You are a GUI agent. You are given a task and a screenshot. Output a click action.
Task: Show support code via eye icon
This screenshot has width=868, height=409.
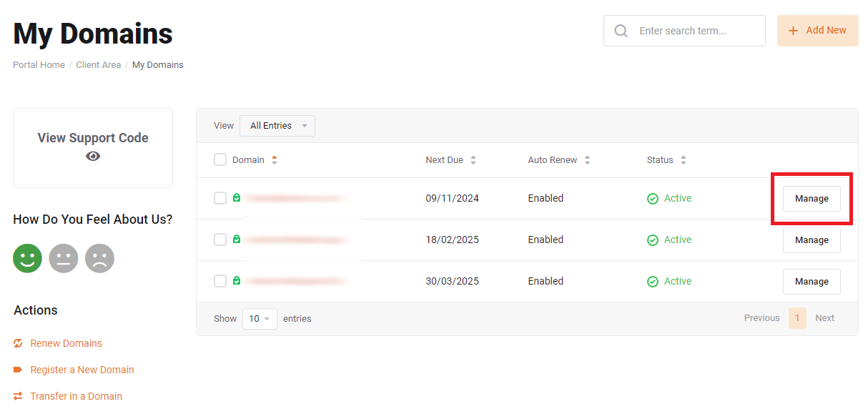point(93,156)
